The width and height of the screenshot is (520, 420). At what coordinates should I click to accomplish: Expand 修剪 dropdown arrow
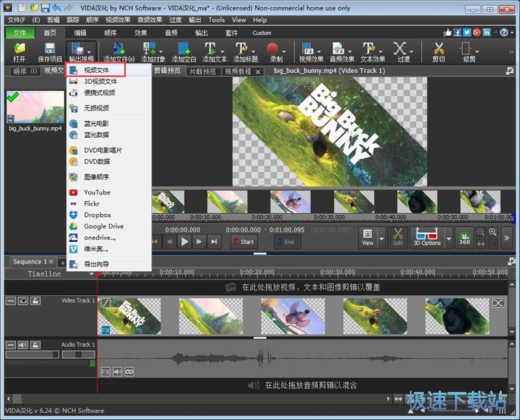tap(477, 52)
